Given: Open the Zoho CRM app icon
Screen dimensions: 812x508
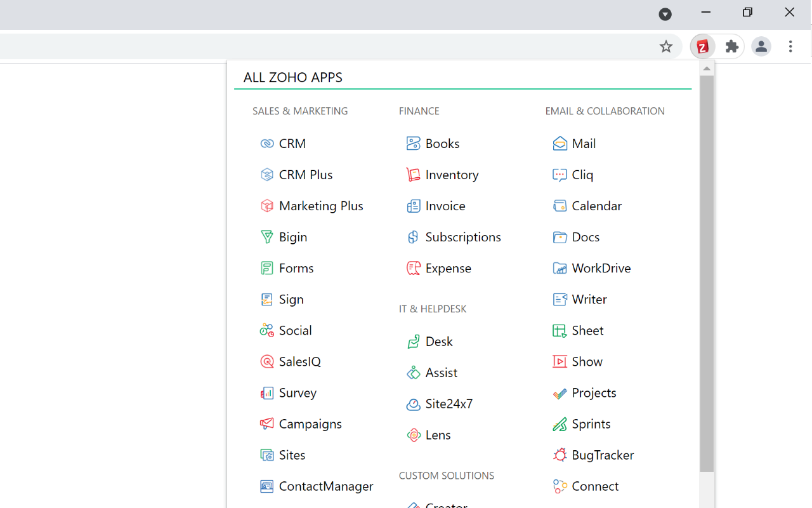Looking at the screenshot, I should (x=266, y=143).
